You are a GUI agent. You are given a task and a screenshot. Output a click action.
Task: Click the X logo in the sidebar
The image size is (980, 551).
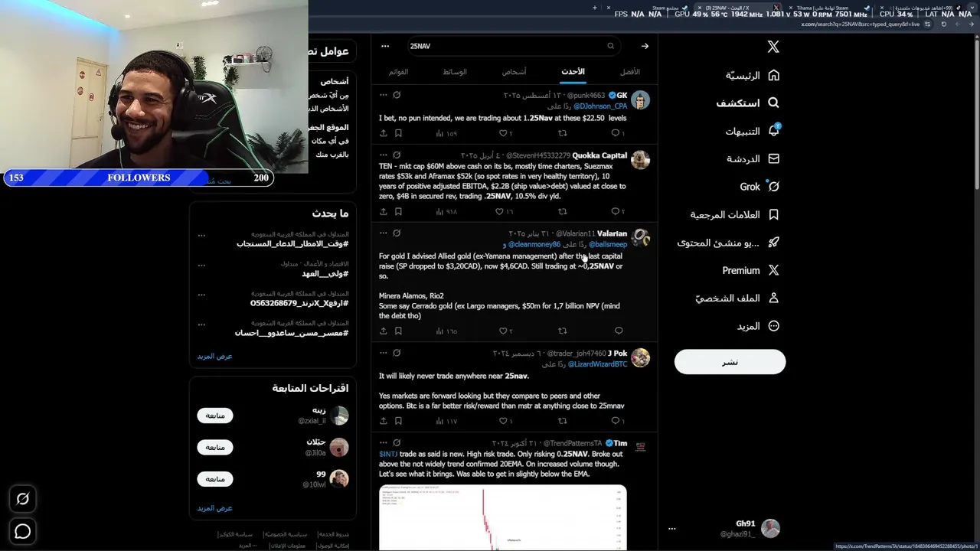(x=773, y=47)
